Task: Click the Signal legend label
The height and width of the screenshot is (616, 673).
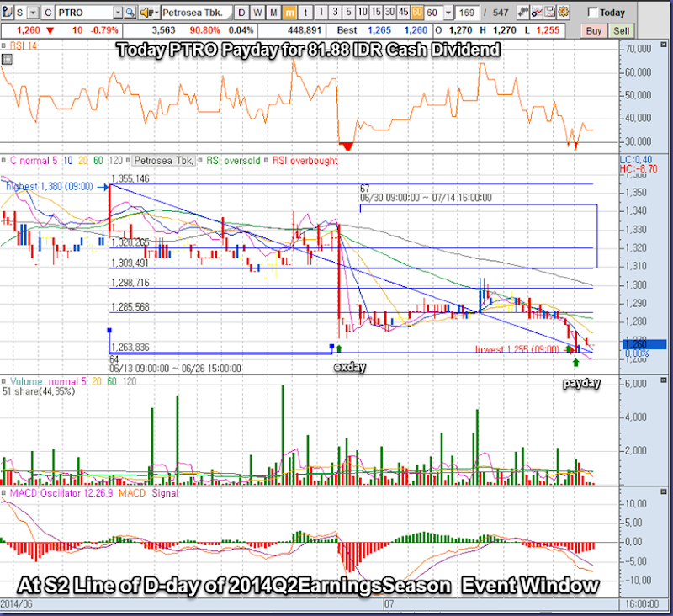Action: (x=165, y=493)
